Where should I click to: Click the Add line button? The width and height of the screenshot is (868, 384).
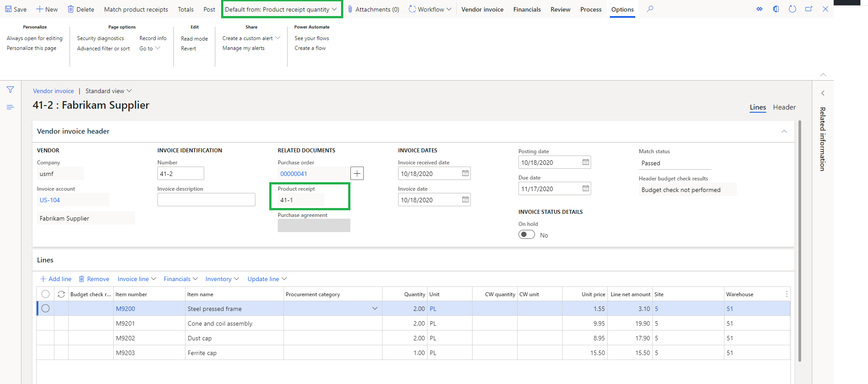(56, 279)
